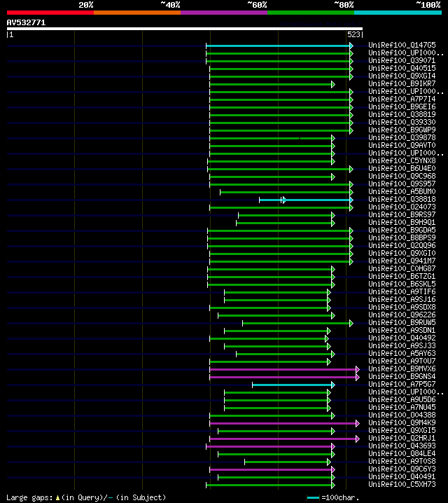Click the UniRef100_B9GDA5 entry
This screenshot has width=448, height=503.
click(x=402, y=230)
